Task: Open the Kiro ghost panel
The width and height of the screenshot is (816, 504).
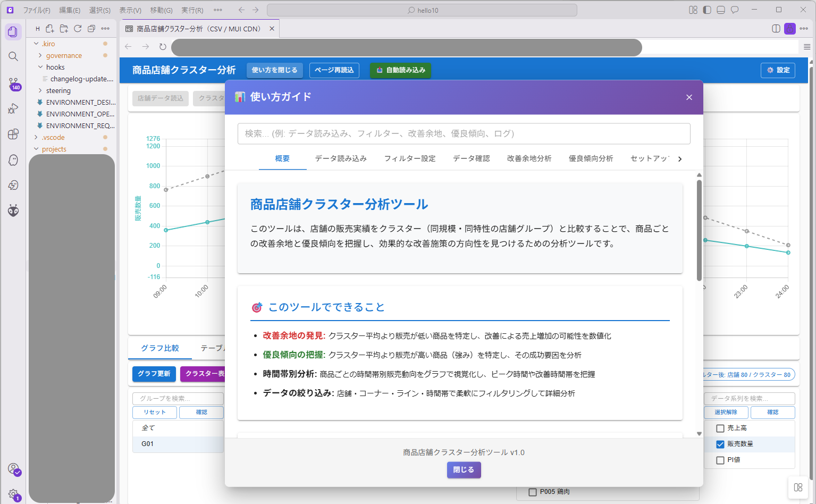Action: coord(13,160)
